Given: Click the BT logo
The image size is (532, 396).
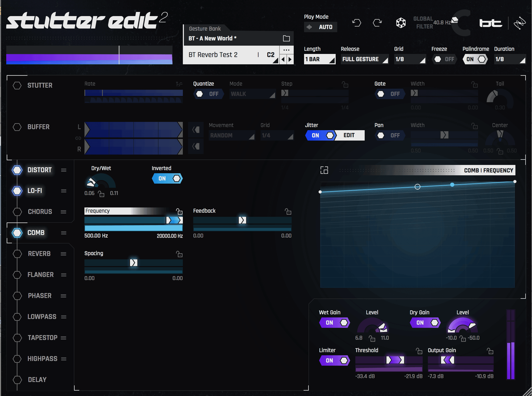Looking at the screenshot, I should (491, 23).
